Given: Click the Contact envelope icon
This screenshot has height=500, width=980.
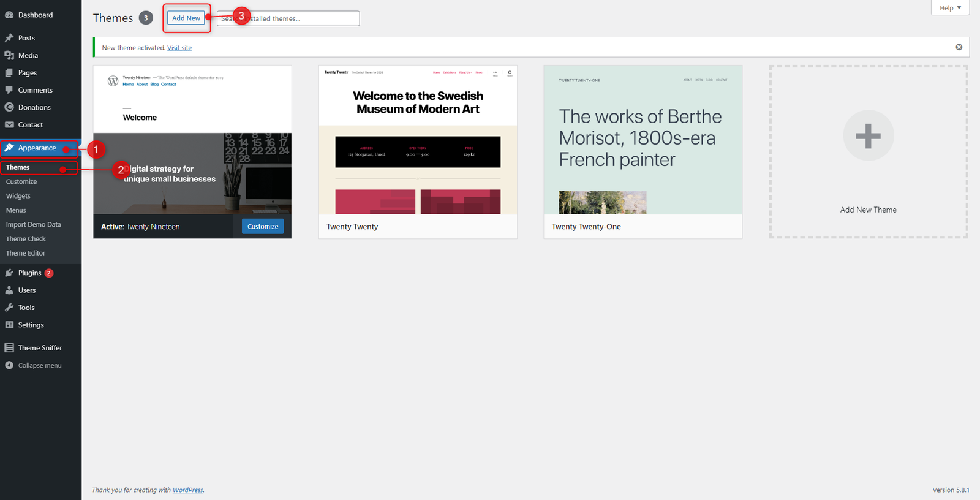Looking at the screenshot, I should (9, 124).
